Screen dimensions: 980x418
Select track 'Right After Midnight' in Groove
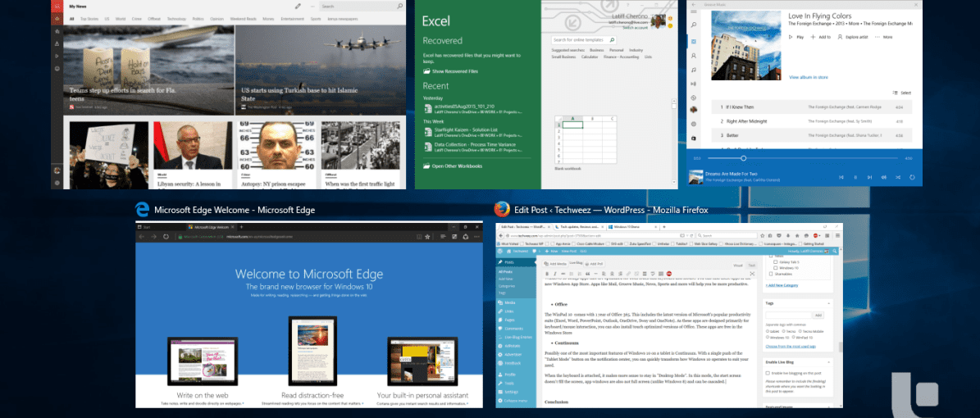point(812,121)
